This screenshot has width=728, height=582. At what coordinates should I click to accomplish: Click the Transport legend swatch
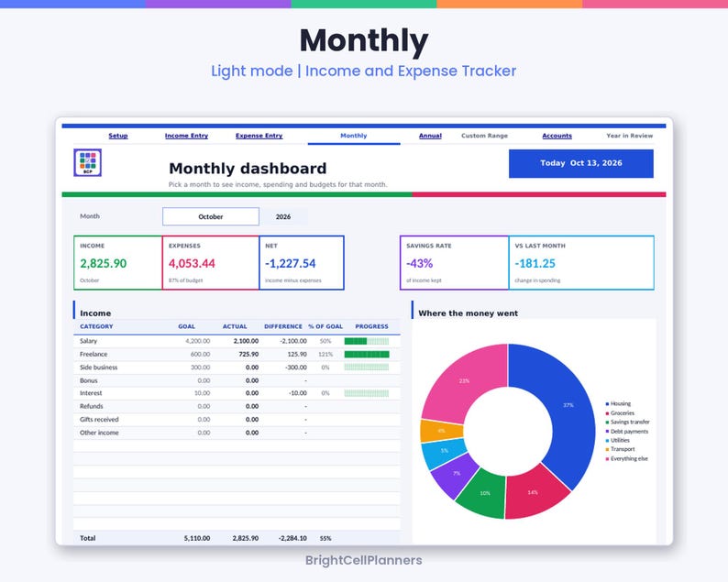[x=607, y=449]
